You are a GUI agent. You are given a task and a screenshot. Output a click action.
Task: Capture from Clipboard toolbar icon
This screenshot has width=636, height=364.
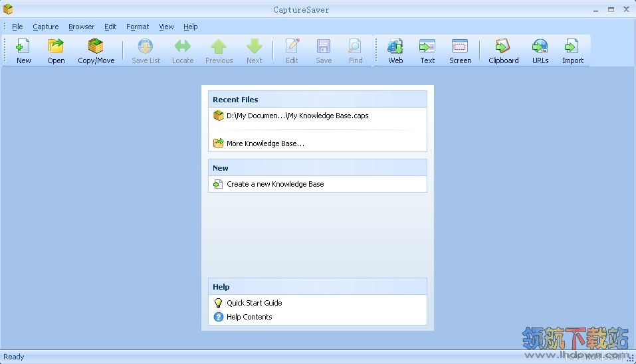[x=503, y=50]
